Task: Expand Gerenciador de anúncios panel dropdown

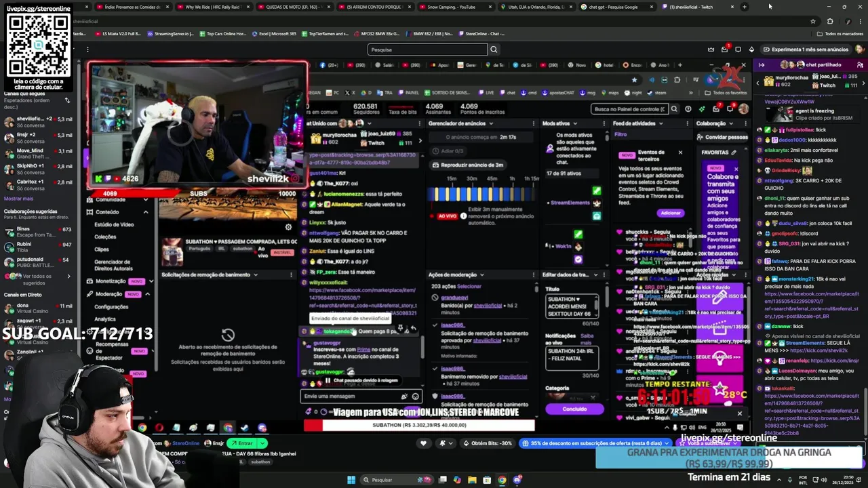Action: (490, 123)
